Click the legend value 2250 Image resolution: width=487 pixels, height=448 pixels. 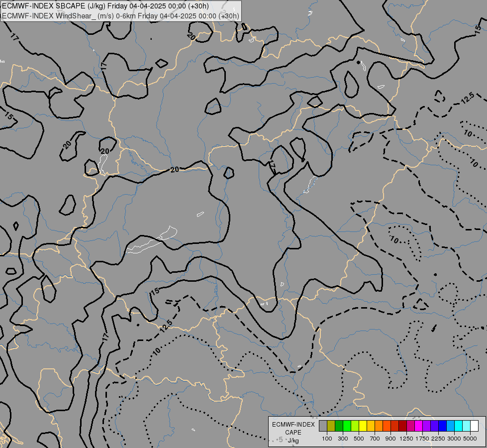point(438,439)
